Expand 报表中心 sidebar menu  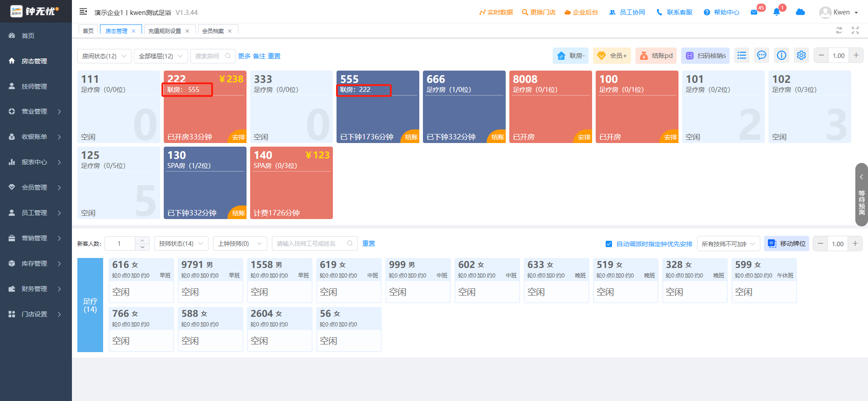pos(36,162)
